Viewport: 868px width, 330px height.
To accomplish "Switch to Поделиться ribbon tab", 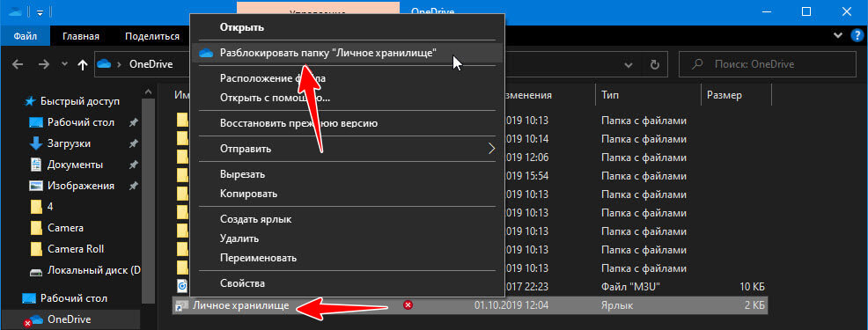I will tap(151, 37).
